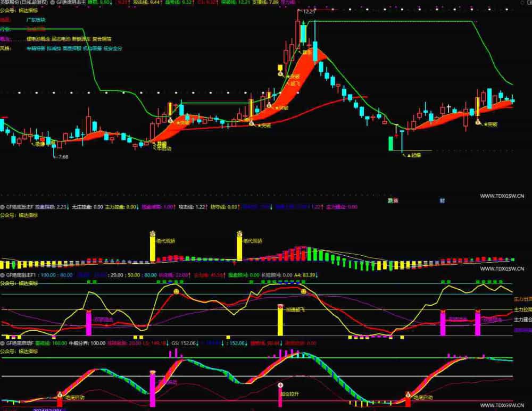Click icon atop yellow 加速起飞 bar
Image resolution: width=532 pixels, height=411 pixels.
[x=280, y=307]
